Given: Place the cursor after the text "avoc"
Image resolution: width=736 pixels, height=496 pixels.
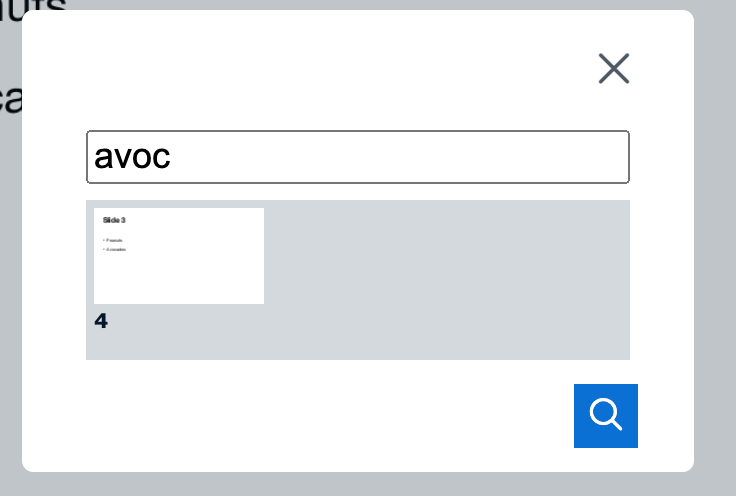Looking at the screenshot, I should (x=172, y=157).
